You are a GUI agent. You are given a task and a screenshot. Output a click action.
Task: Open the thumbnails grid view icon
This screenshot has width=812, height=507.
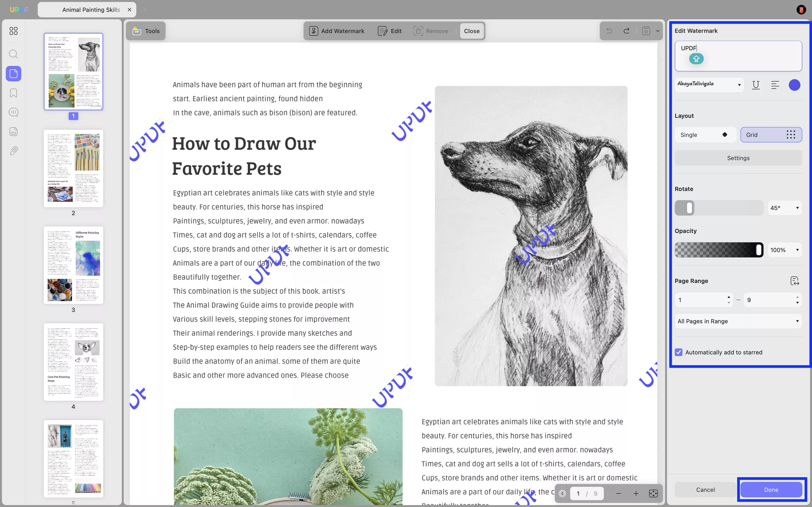[x=14, y=31]
